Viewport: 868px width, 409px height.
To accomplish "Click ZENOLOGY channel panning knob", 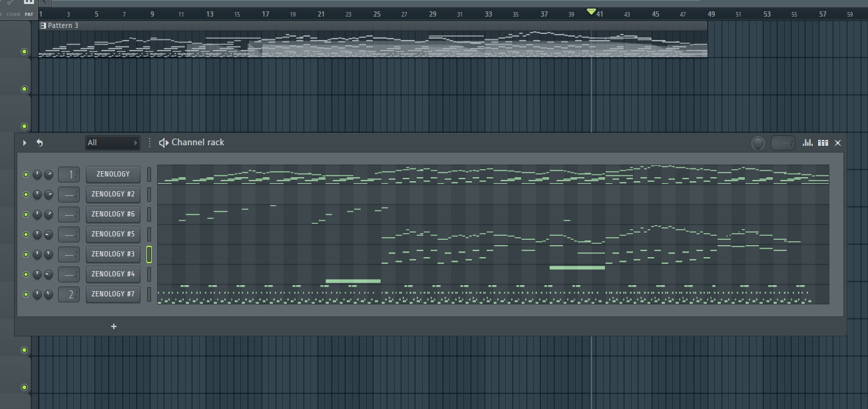I will (37, 175).
